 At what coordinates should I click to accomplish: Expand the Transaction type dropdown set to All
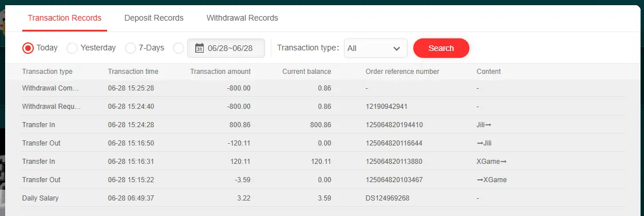(x=376, y=48)
